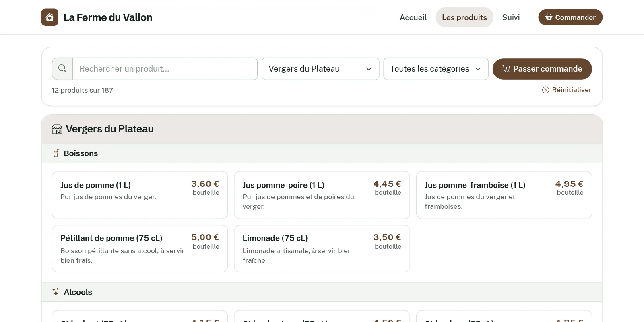
Task: Select the Jus pomme-framboise (1 L) card
Action: pyautogui.click(x=504, y=195)
